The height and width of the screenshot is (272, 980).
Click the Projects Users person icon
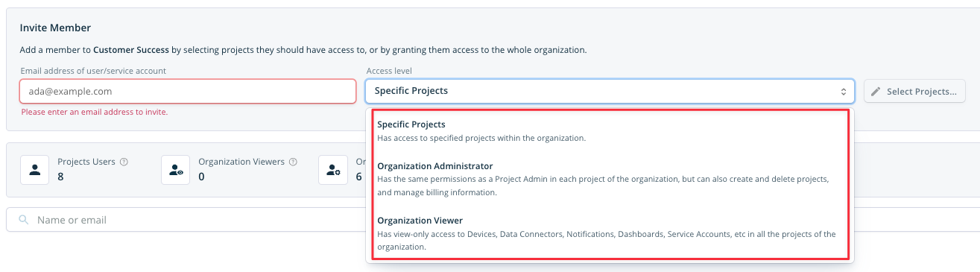coord(34,170)
